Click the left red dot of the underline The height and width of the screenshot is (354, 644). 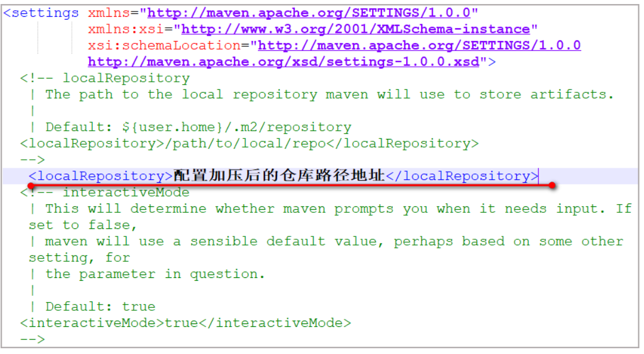coord(31,186)
